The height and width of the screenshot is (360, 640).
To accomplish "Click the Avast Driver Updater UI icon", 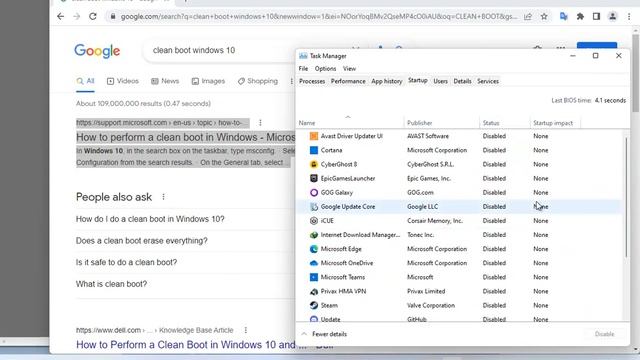I will [x=313, y=136].
